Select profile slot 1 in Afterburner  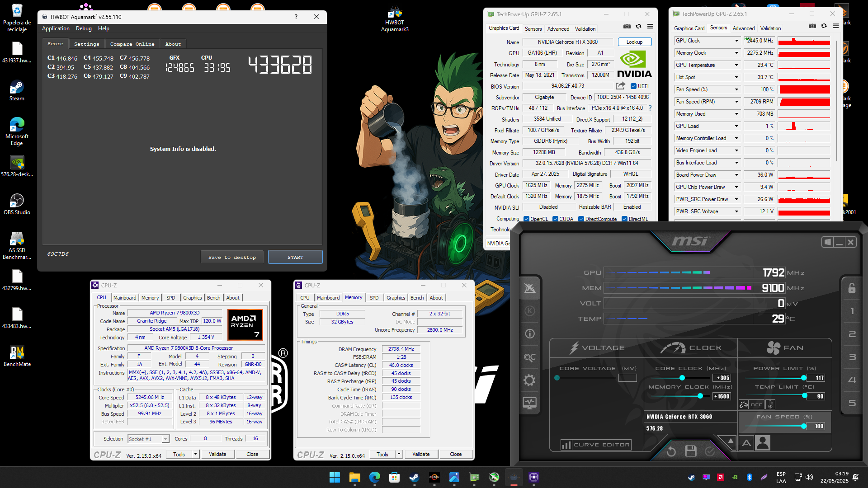point(852,311)
